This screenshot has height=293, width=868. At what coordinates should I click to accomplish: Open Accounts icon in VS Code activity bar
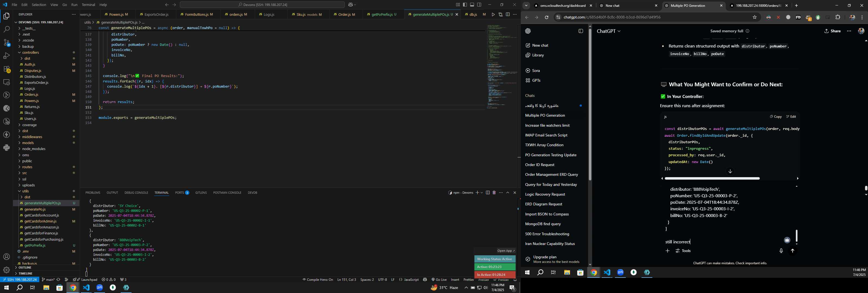[x=7, y=257]
